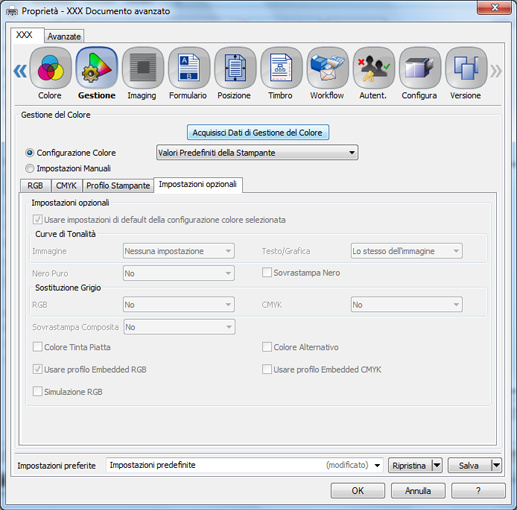
Task: Select the Impostazioni Manuali radio button
Action: 30,168
